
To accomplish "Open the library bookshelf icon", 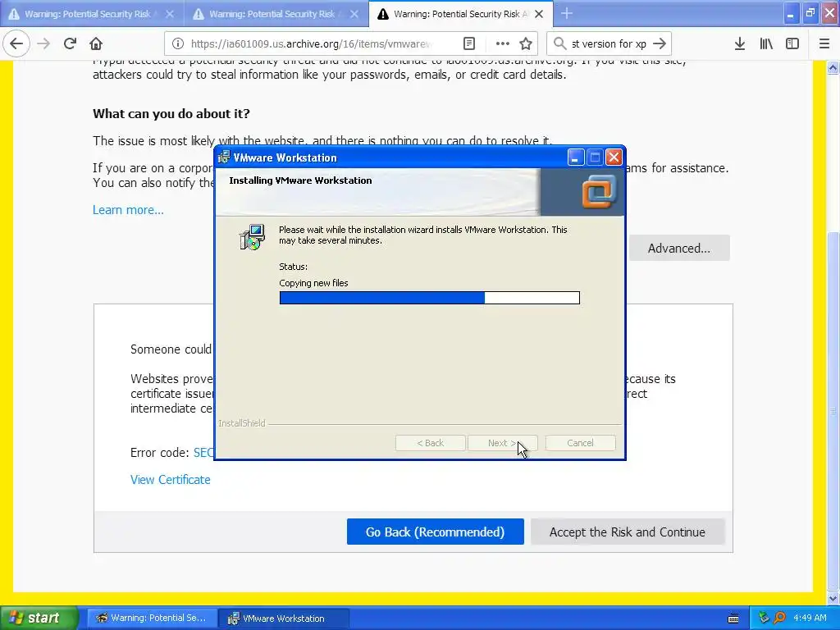I will click(x=766, y=43).
